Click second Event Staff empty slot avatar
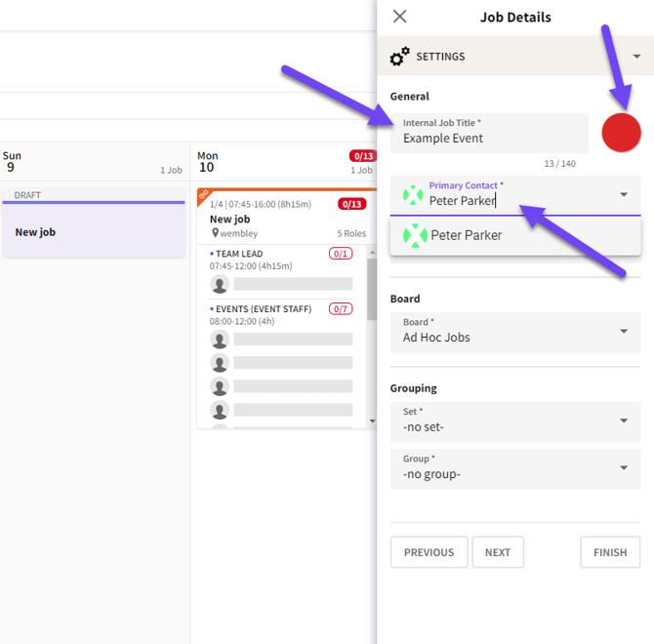This screenshot has width=654, height=644. point(220,363)
